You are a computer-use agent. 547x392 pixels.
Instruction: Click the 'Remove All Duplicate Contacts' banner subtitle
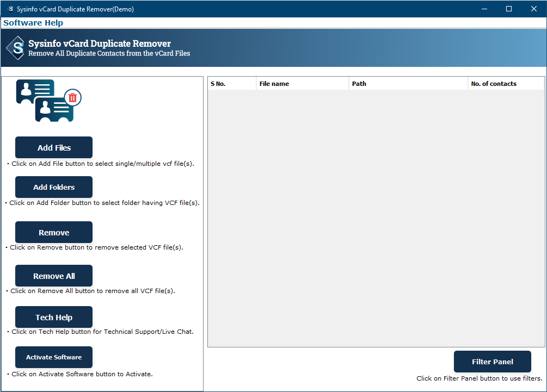click(x=109, y=53)
